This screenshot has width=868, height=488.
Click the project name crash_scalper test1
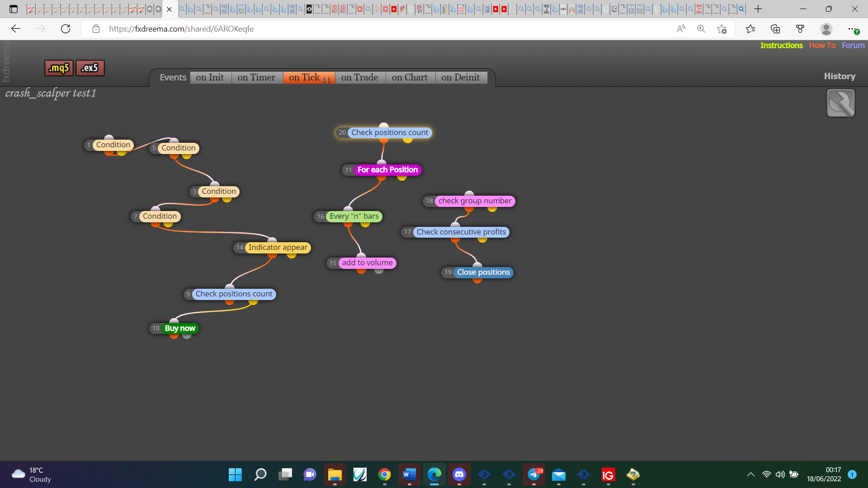tap(51, 93)
